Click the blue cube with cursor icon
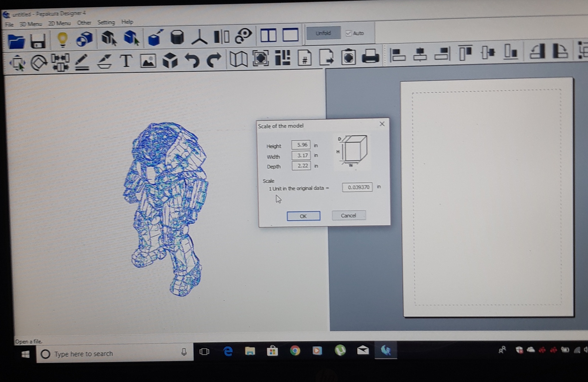Screen dimensions: 588x382 tap(131, 38)
